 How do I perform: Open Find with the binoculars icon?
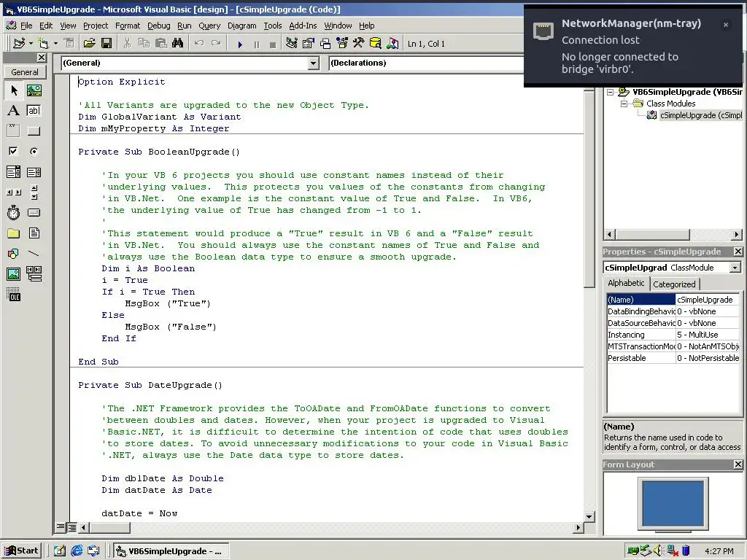point(178,43)
